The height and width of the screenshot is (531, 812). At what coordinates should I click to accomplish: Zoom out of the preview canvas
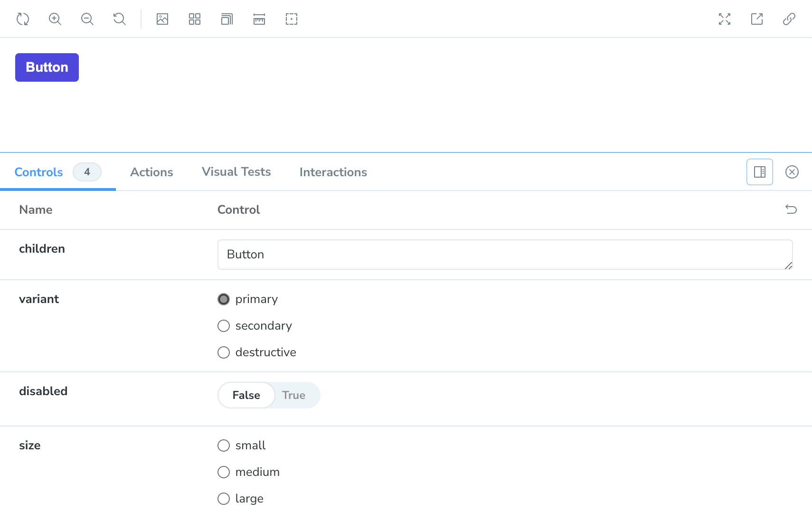tap(87, 19)
